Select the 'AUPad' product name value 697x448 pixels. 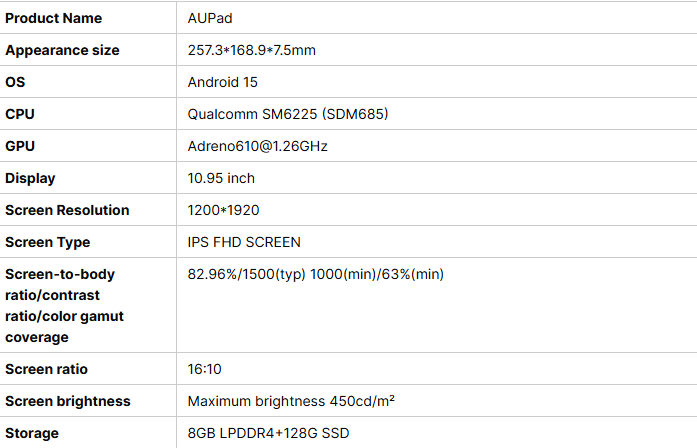[209, 18]
